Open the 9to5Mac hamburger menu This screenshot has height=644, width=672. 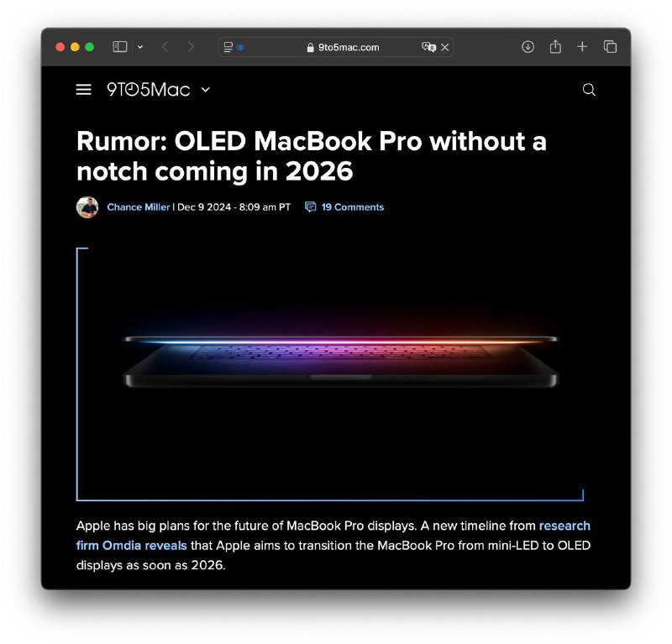(x=83, y=90)
